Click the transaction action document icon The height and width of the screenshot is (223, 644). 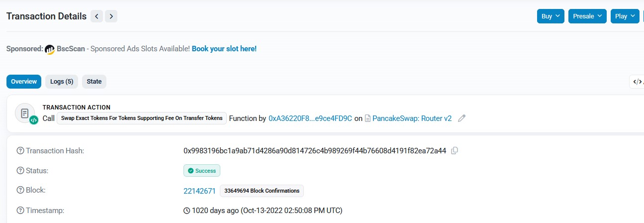tap(25, 113)
